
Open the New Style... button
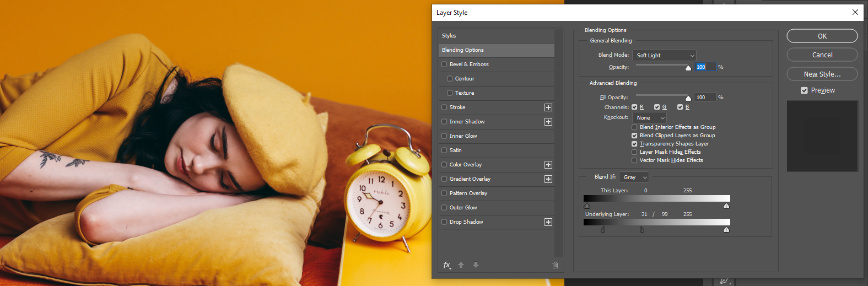(822, 74)
